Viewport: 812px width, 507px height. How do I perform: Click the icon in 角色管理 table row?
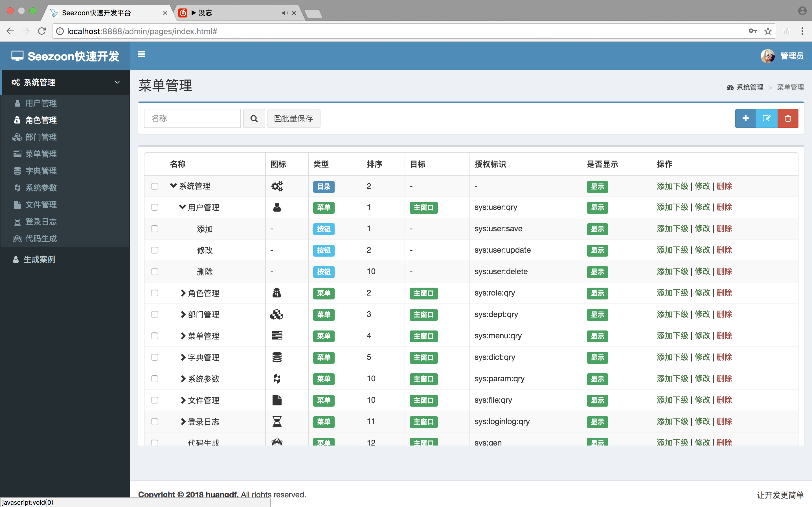coord(277,293)
